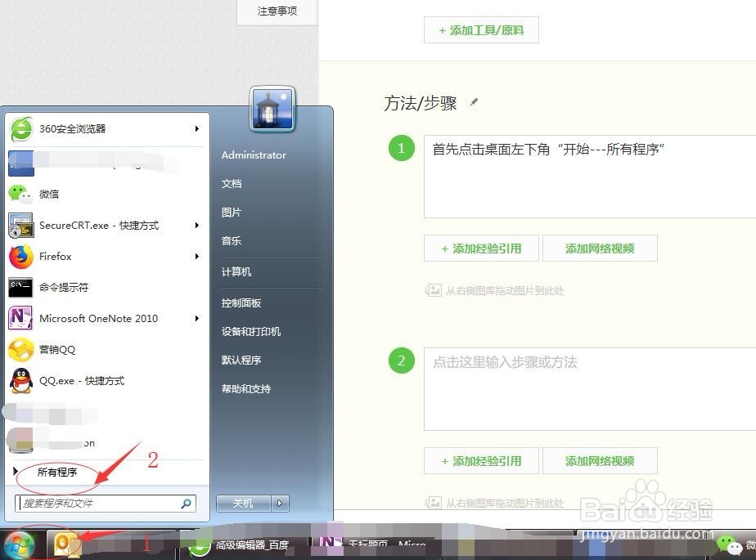Open shutdown options arrow next to 关机

pos(280,504)
